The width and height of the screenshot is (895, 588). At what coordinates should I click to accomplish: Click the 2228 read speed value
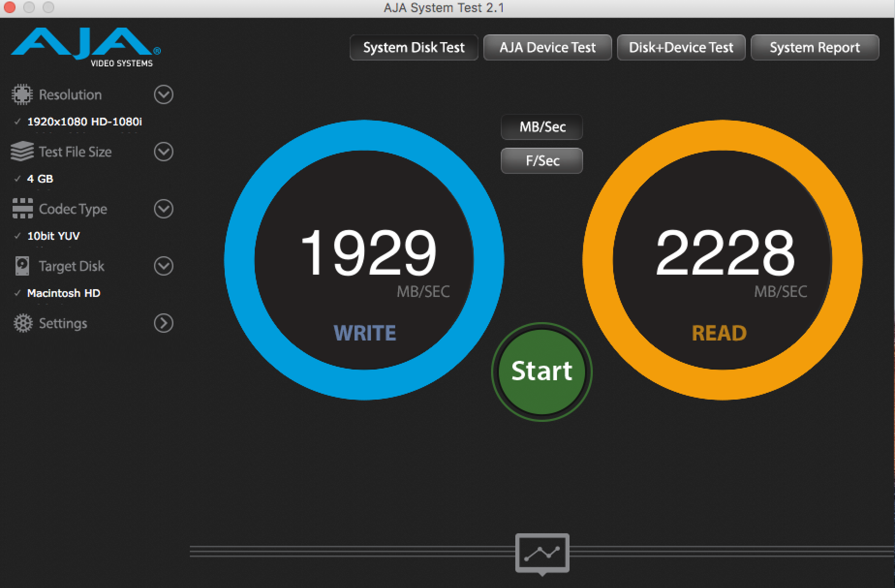[725, 253]
